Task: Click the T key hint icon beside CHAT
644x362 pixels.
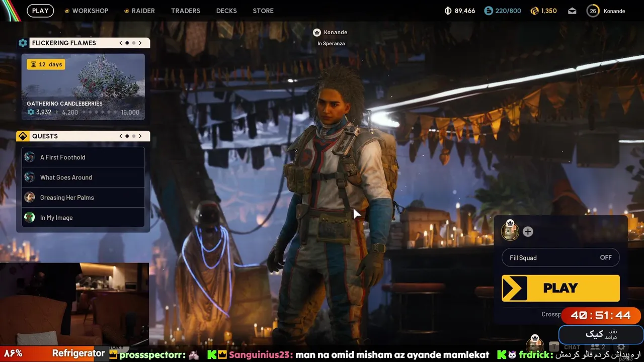Action: point(554,347)
